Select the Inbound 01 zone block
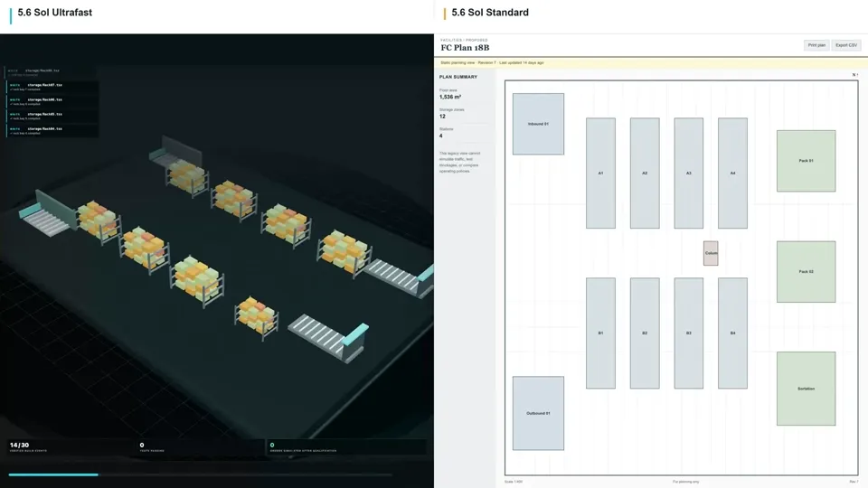Screen dimensions: 868x488 coord(538,124)
